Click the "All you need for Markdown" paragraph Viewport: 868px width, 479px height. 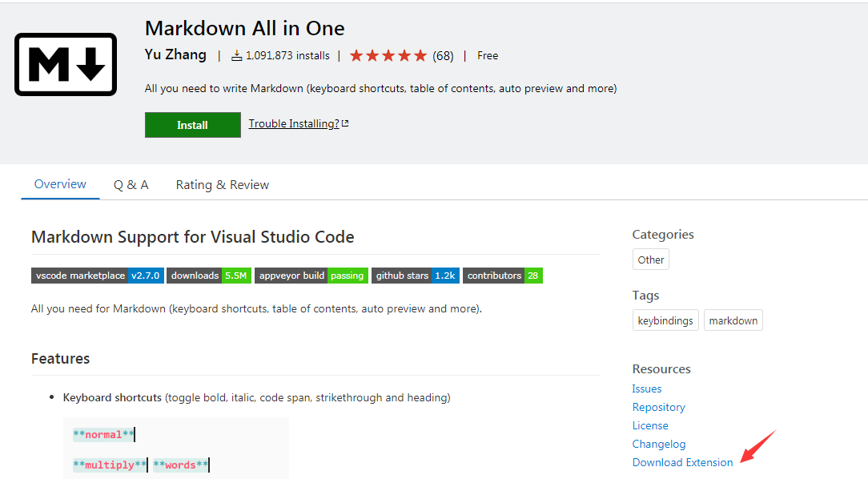[x=256, y=308]
